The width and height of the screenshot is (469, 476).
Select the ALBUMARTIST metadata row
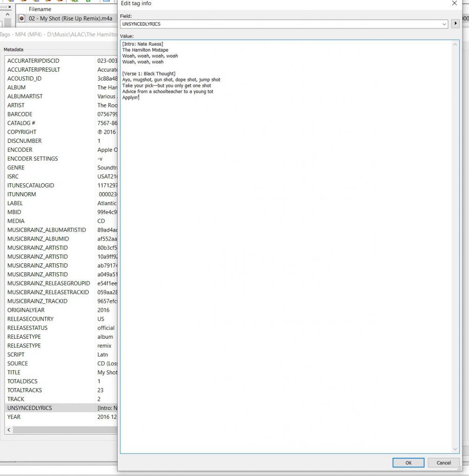pos(61,96)
